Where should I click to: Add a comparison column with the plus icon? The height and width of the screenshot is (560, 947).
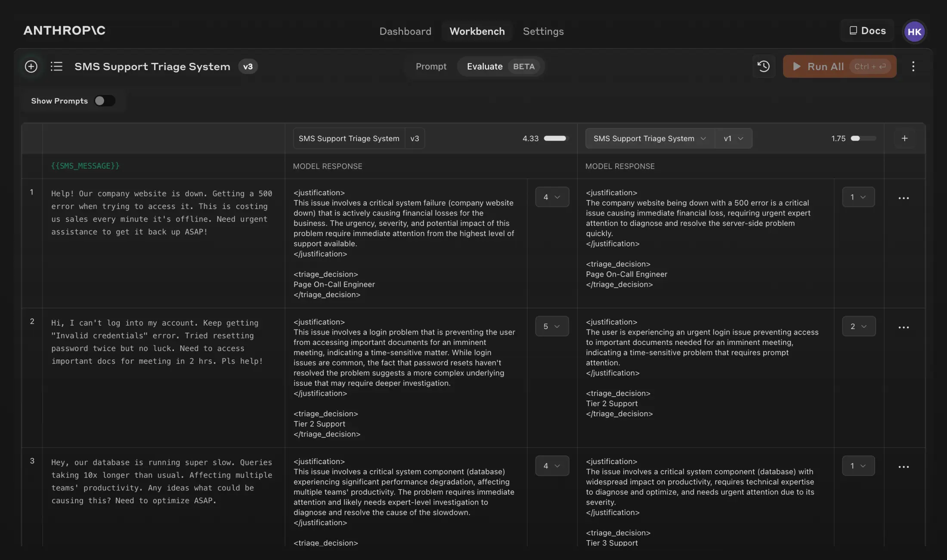click(x=904, y=138)
